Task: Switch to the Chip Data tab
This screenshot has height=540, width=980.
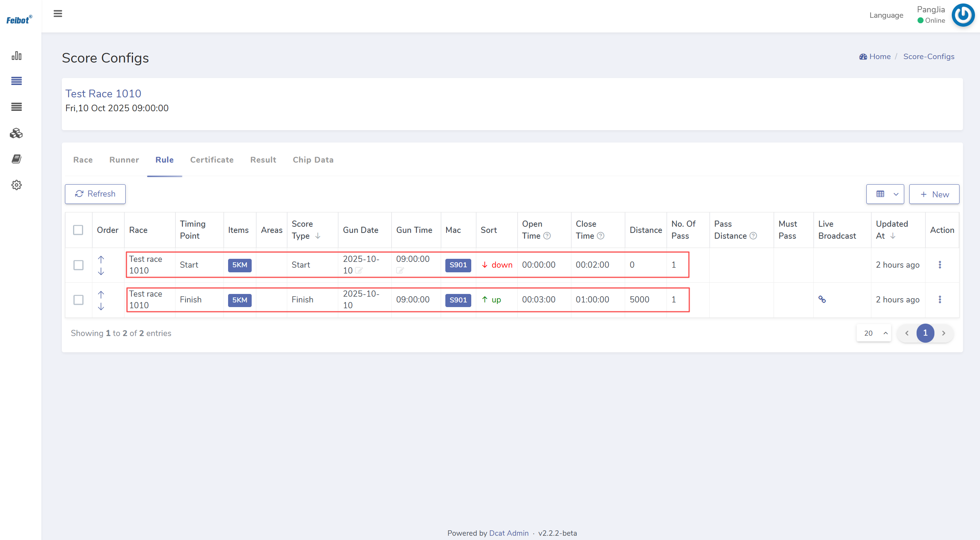Action: [313, 160]
